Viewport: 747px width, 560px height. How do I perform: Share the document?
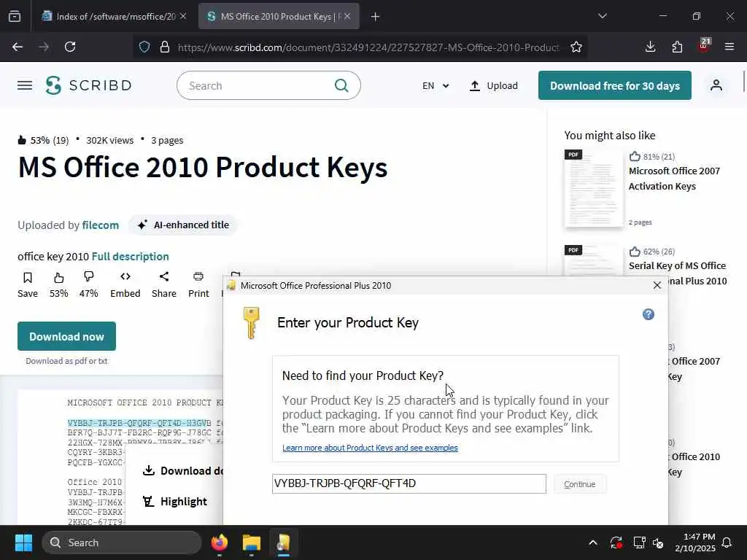click(x=164, y=284)
